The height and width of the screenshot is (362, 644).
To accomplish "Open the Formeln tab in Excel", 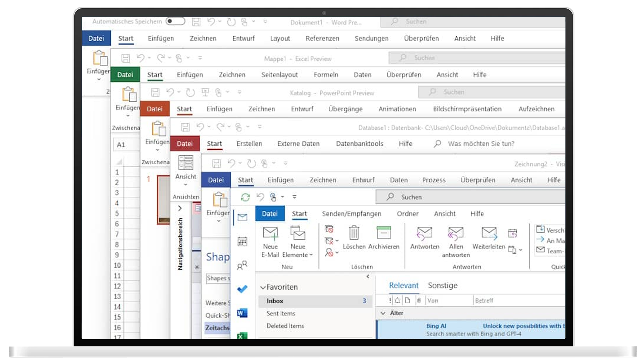I will [326, 74].
